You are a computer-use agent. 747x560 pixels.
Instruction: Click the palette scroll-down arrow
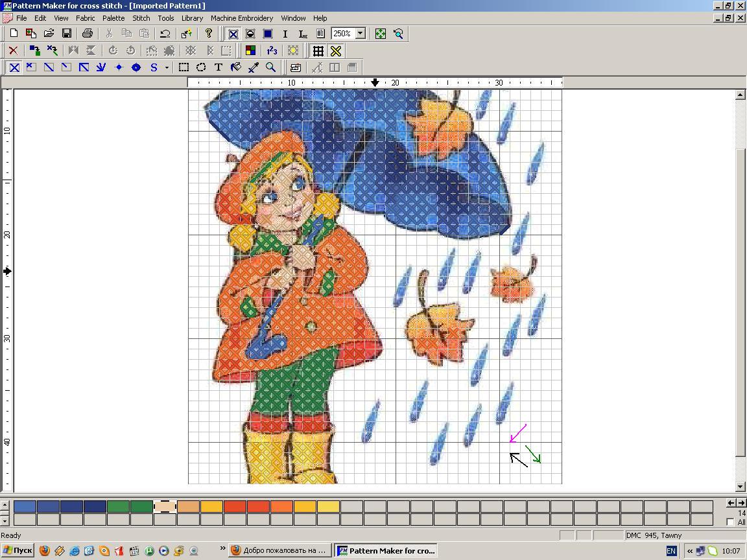click(x=5, y=520)
